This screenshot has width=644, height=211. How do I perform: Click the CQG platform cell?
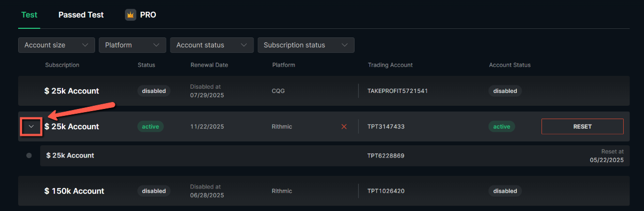[278, 91]
